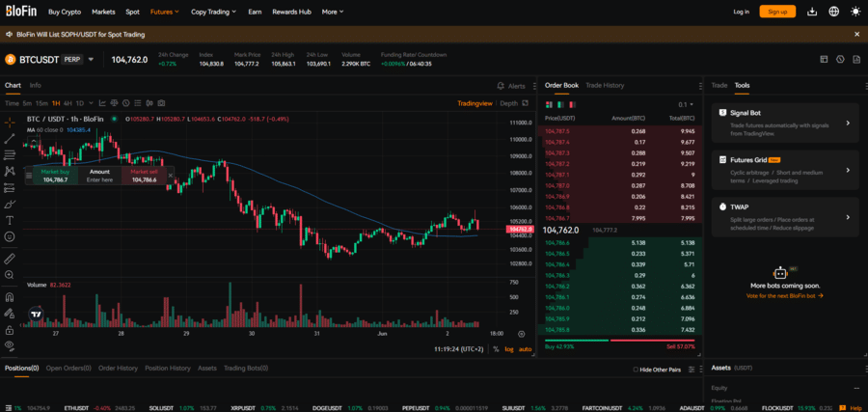The height and width of the screenshot is (412, 868).
Task: Open the chart indicators icon
Action: tap(102, 103)
